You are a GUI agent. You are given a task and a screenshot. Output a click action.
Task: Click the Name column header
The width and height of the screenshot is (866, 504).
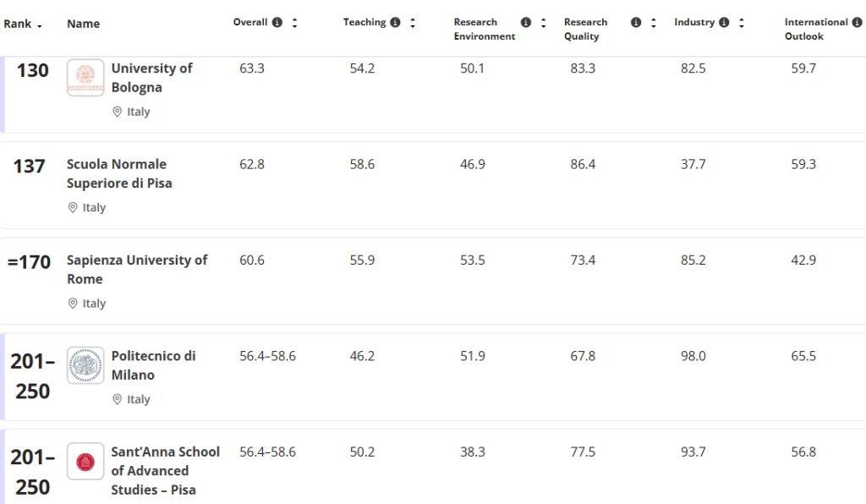tap(83, 24)
